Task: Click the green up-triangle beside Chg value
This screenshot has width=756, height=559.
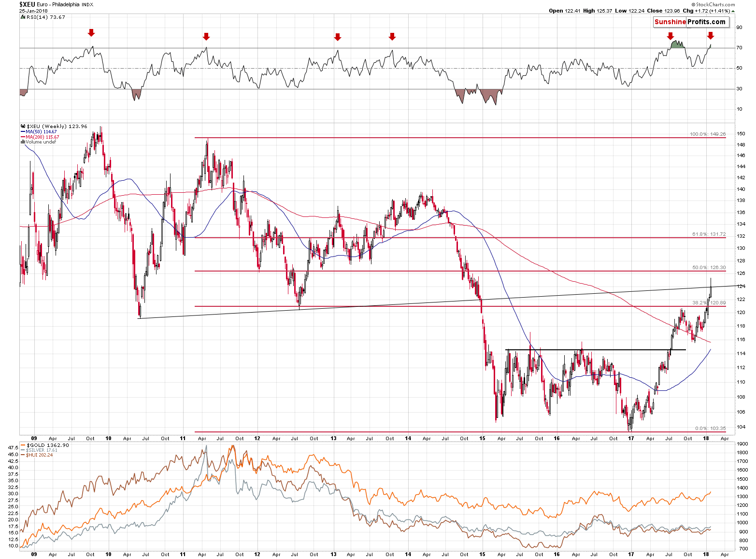Action: (733, 11)
